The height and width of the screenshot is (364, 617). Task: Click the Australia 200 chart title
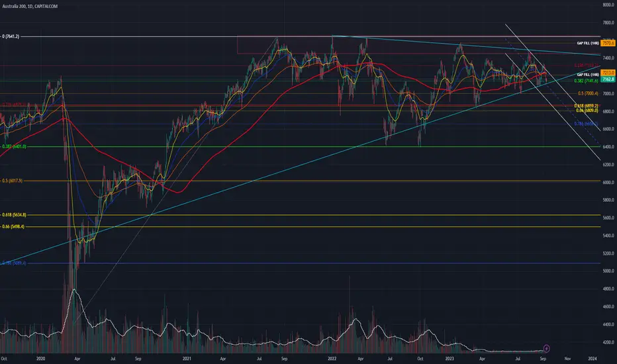(30, 7)
